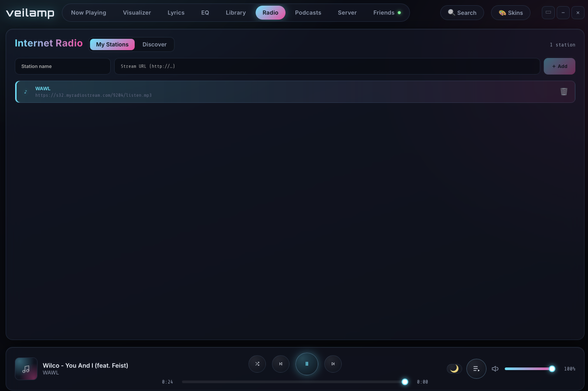Click the 1 station count label
This screenshot has width=588, height=391.
point(562,45)
